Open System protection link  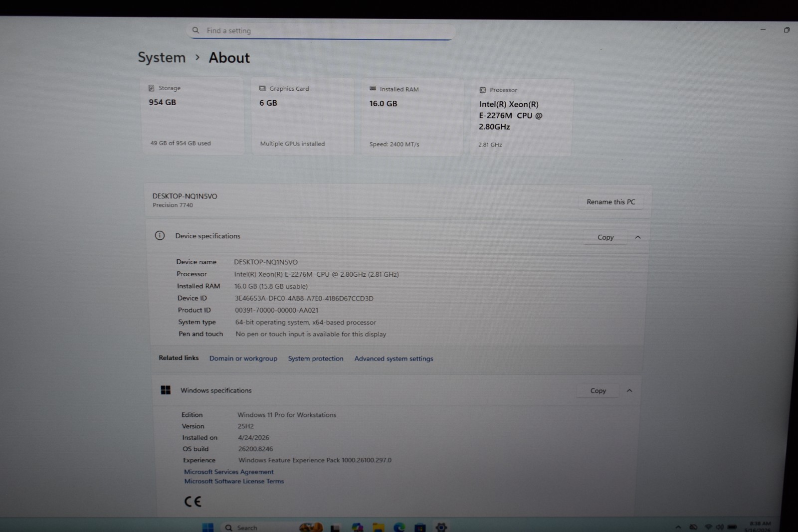coord(316,358)
